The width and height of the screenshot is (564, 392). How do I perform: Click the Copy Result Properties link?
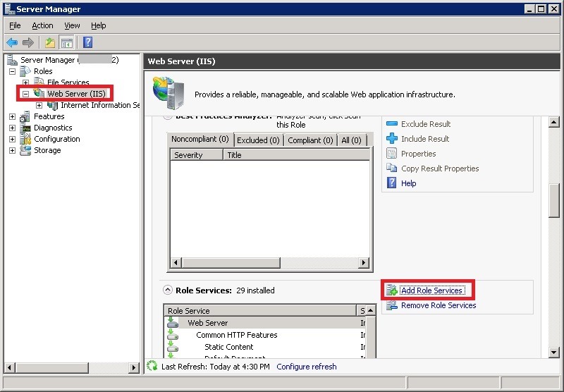[x=440, y=169]
